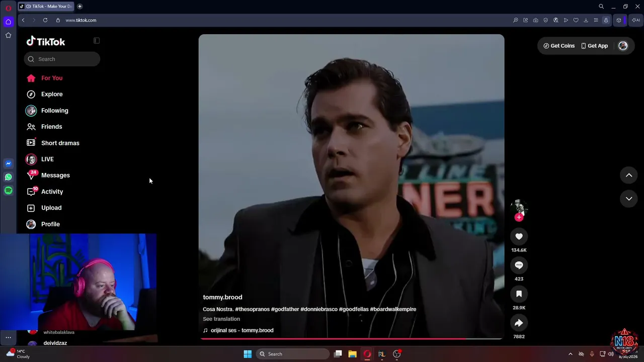Open Short dramas section
Image resolution: width=644 pixels, height=362 pixels.
click(60, 143)
